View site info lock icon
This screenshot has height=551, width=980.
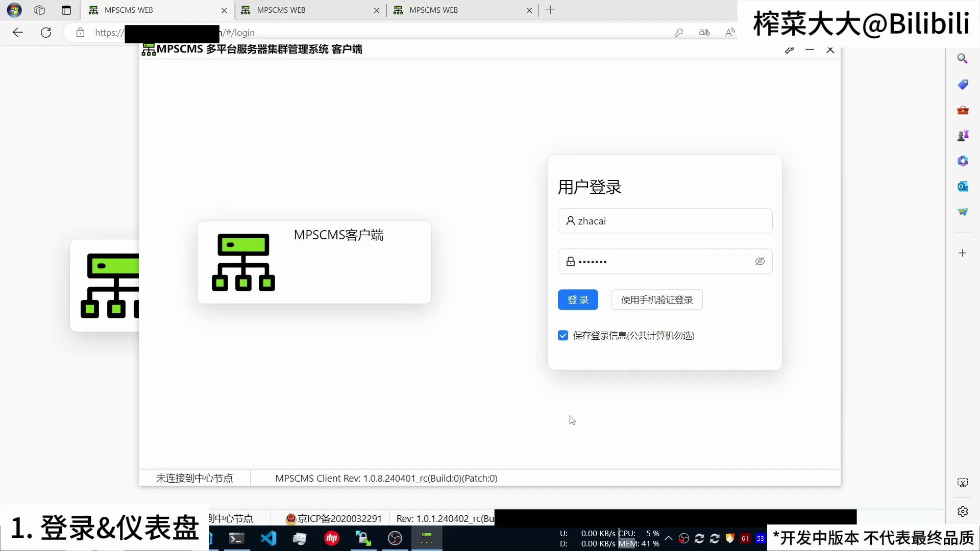click(x=80, y=33)
